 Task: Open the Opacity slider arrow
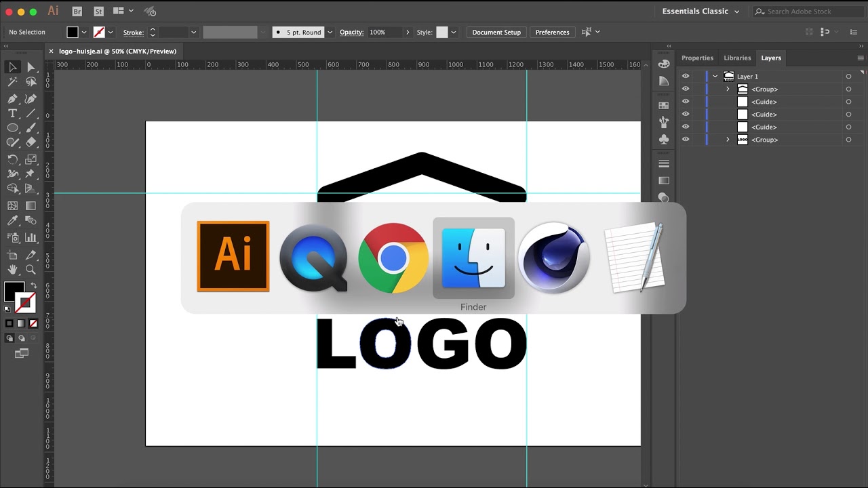(x=408, y=33)
